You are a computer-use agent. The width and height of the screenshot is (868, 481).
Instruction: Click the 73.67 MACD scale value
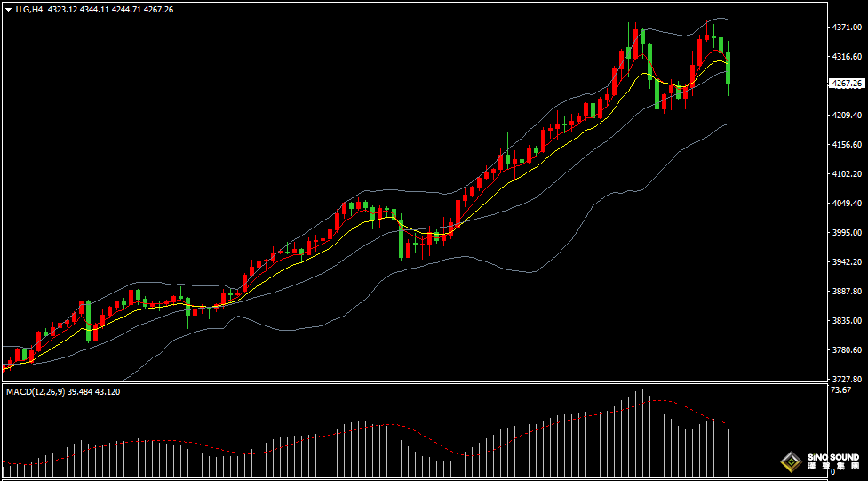click(x=841, y=390)
